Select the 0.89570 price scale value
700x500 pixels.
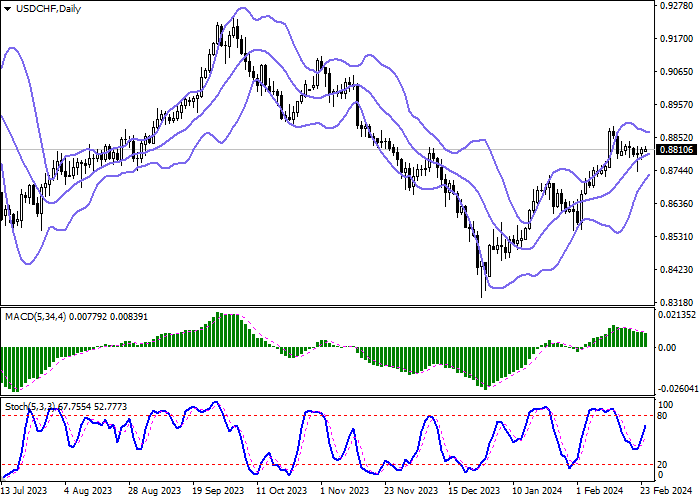coord(677,104)
